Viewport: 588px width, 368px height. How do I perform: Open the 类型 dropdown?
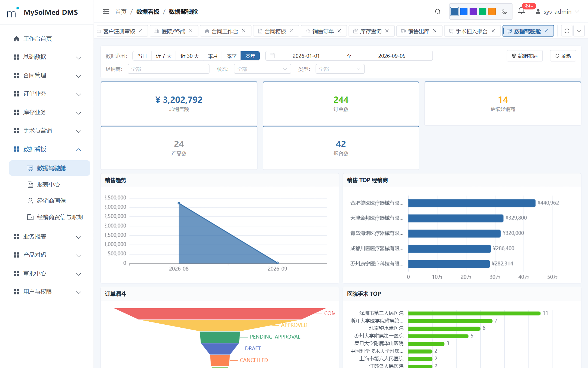click(x=340, y=69)
